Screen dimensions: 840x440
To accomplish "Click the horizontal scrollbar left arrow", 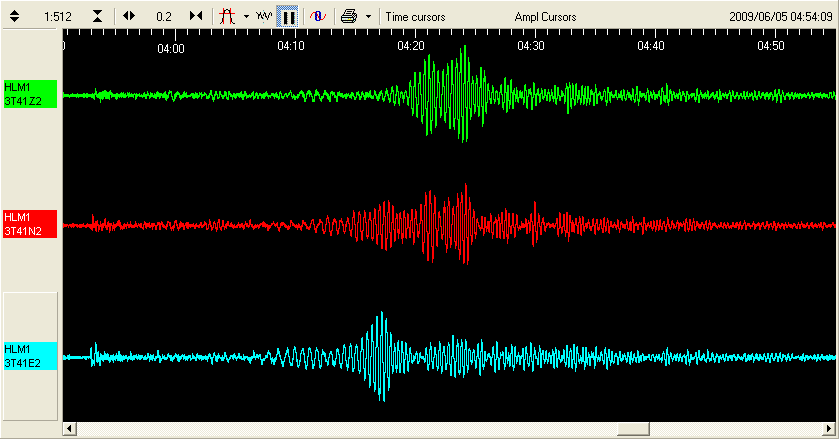I will tap(69, 429).
